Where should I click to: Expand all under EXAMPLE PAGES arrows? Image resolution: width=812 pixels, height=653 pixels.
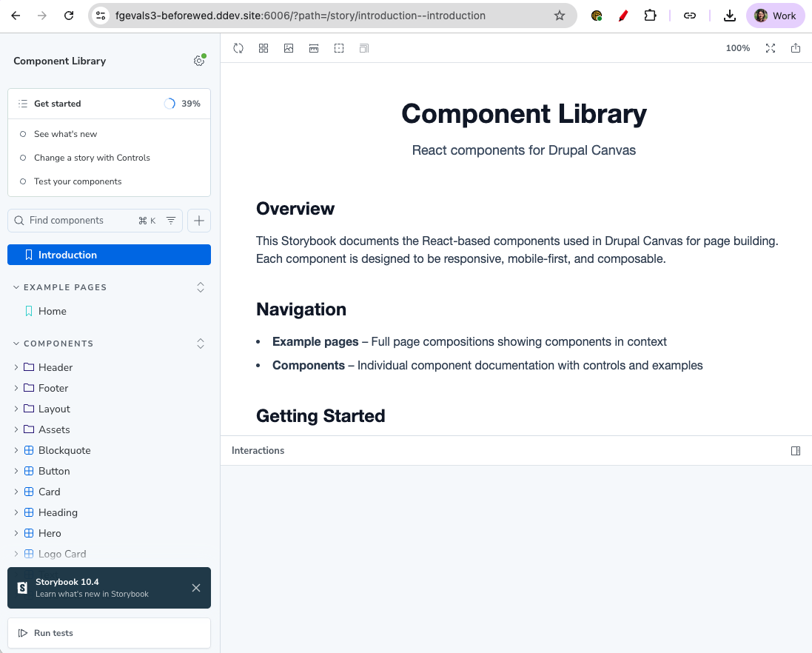[201, 287]
